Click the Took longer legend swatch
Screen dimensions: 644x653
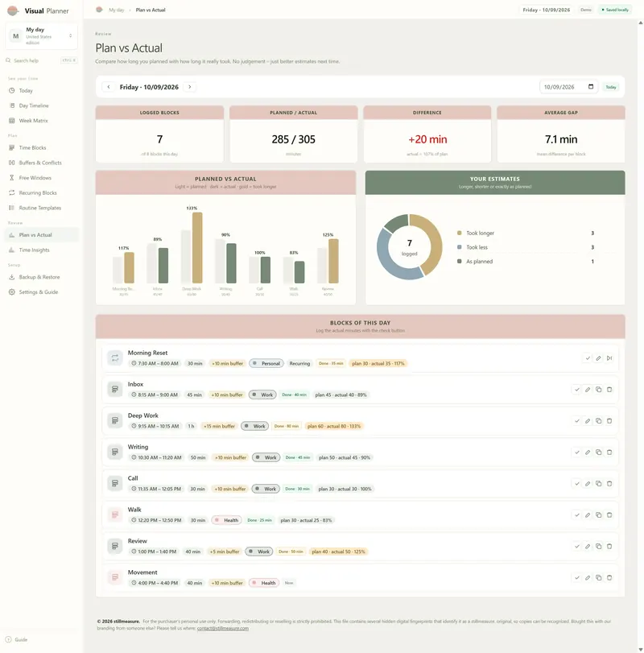pos(459,233)
